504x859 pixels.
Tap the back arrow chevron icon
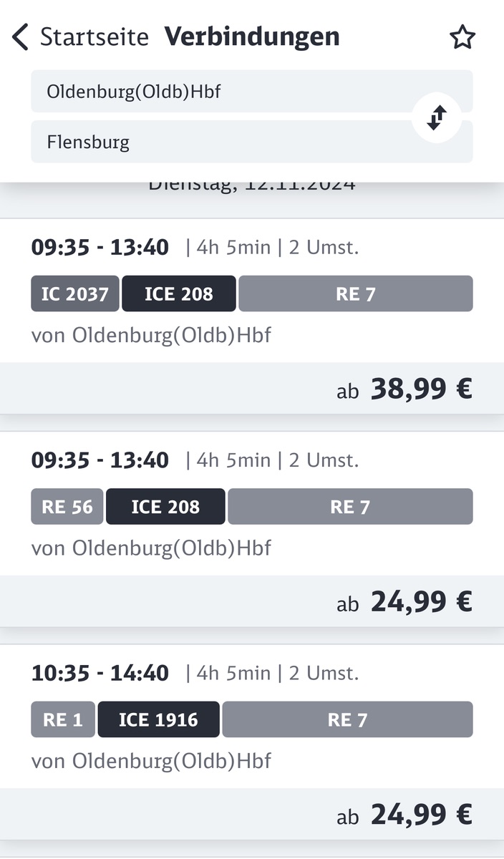coord(20,37)
